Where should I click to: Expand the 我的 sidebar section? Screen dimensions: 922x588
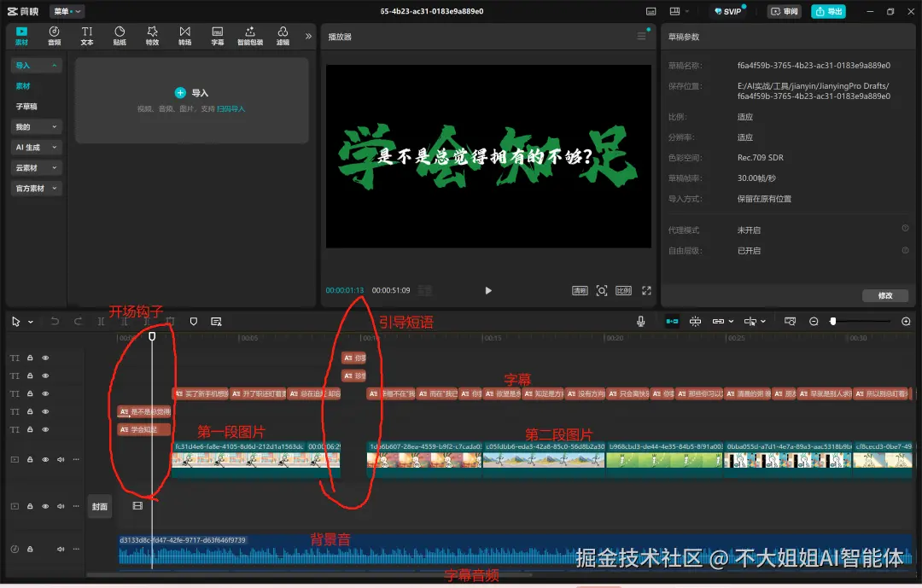pyautogui.click(x=37, y=127)
